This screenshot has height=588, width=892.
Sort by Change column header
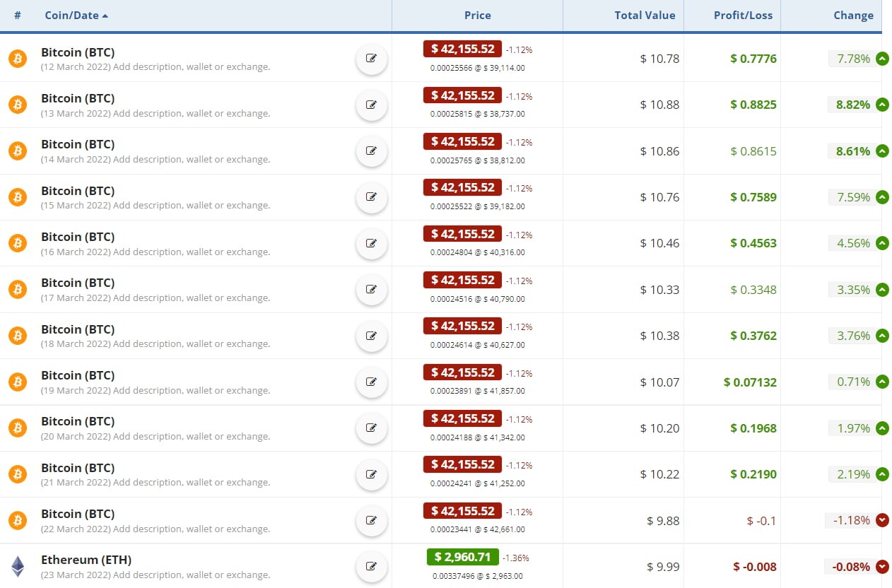[x=854, y=16]
